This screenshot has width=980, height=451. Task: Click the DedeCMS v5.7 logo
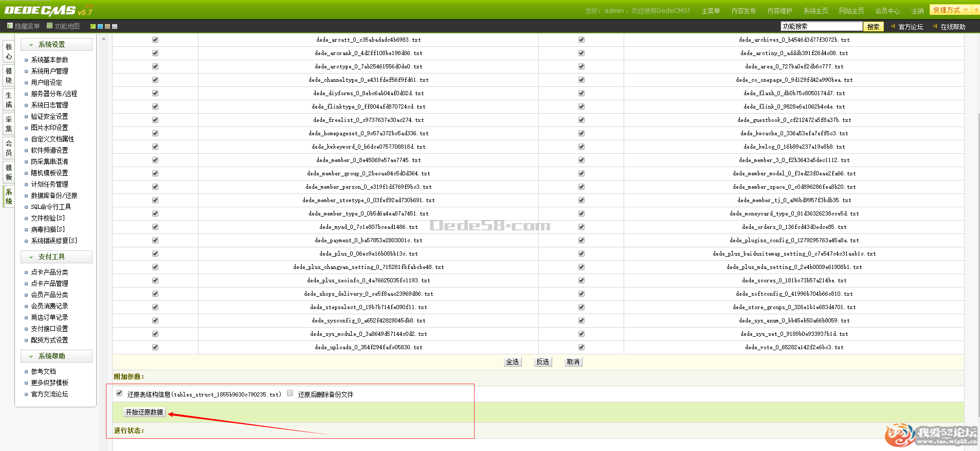tap(48, 10)
